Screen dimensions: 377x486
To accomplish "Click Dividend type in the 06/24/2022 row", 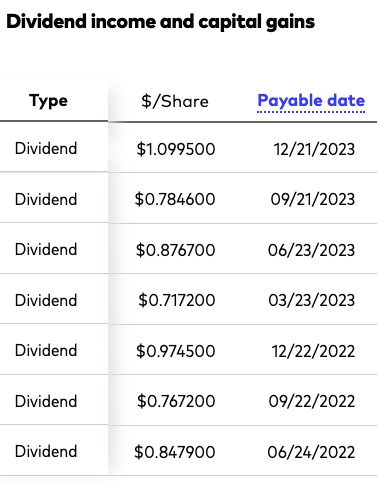I will tap(46, 451).
